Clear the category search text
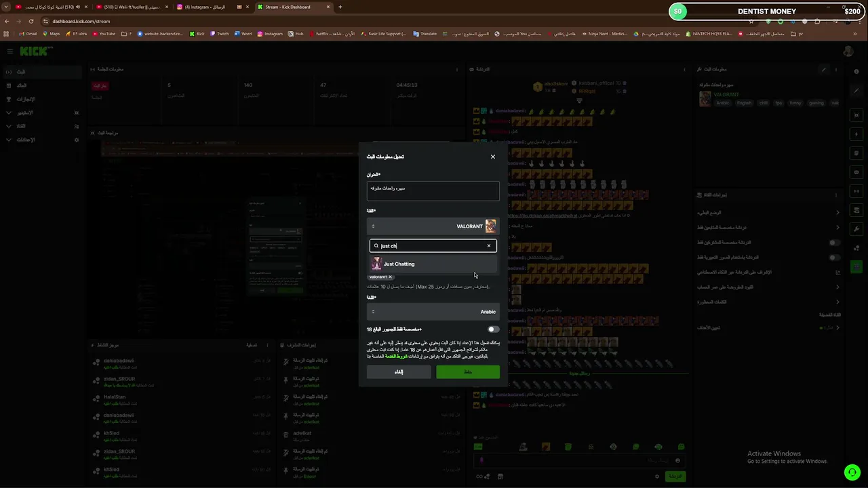This screenshot has height=488, width=868. point(489,246)
